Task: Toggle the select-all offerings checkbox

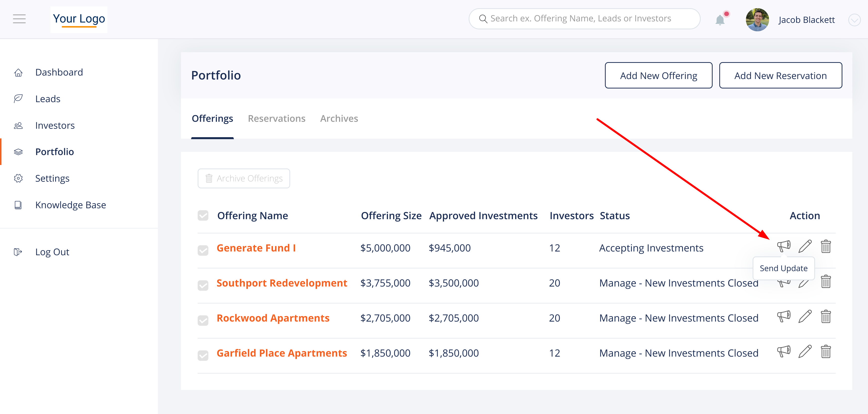Action: [203, 216]
